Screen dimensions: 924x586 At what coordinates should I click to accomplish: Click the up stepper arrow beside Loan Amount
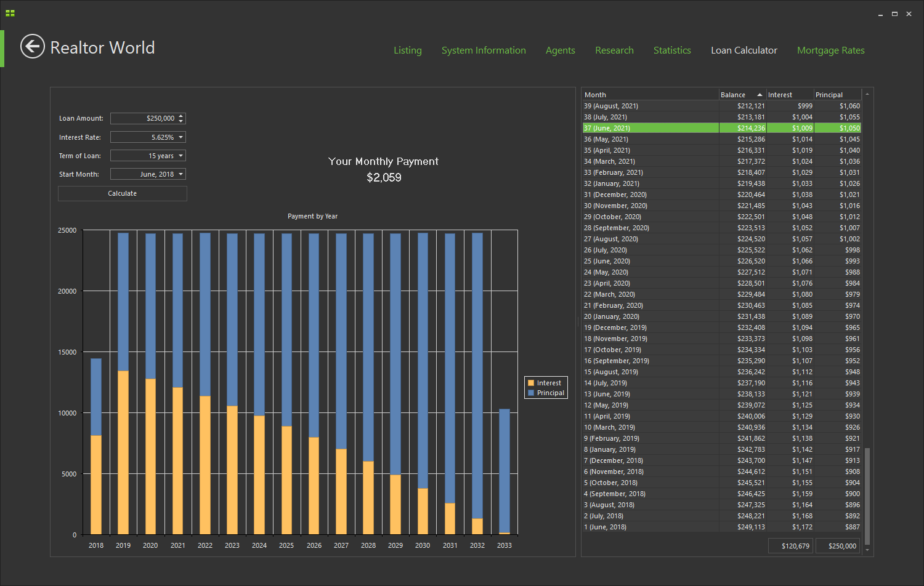[182, 115]
